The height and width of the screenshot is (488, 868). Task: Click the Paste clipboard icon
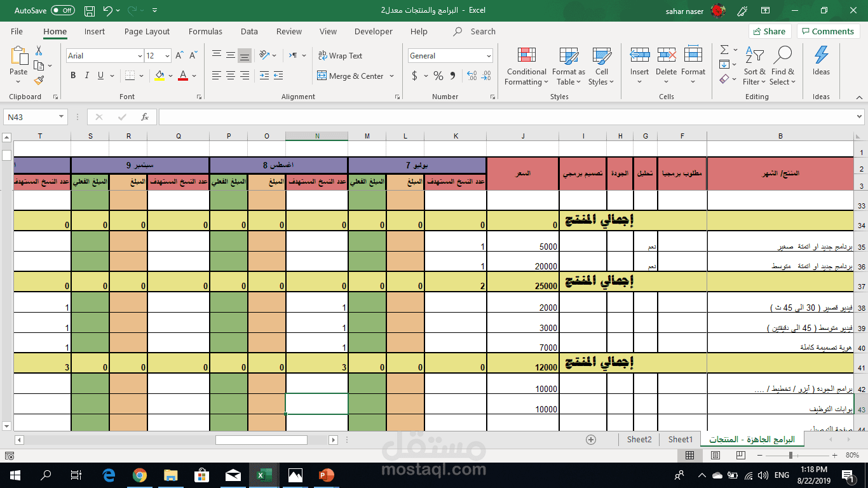click(18, 57)
